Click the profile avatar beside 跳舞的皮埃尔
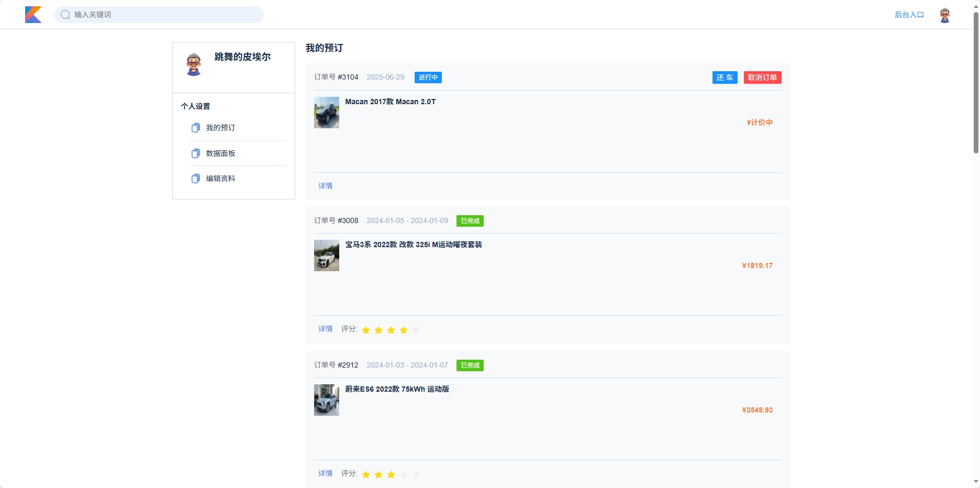The image size is (980, 488). coord(194,64)
